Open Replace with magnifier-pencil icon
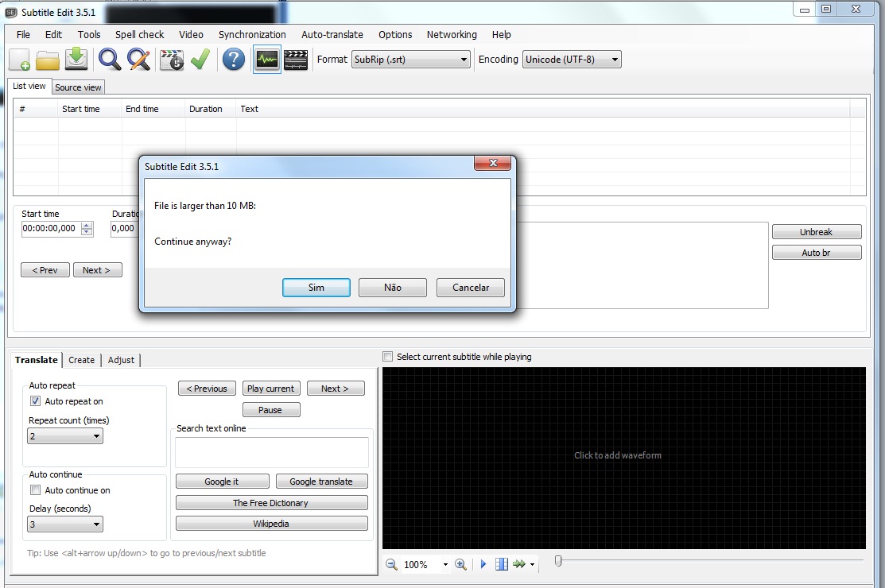 (139, 59)
